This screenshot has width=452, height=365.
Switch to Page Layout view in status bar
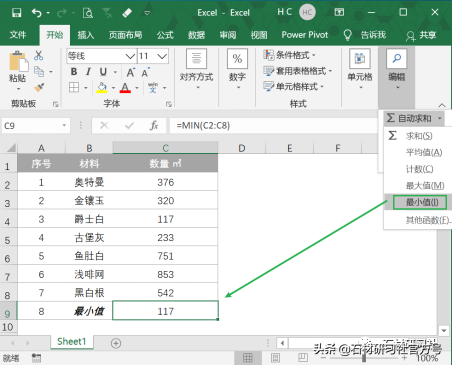pos(276,358)
